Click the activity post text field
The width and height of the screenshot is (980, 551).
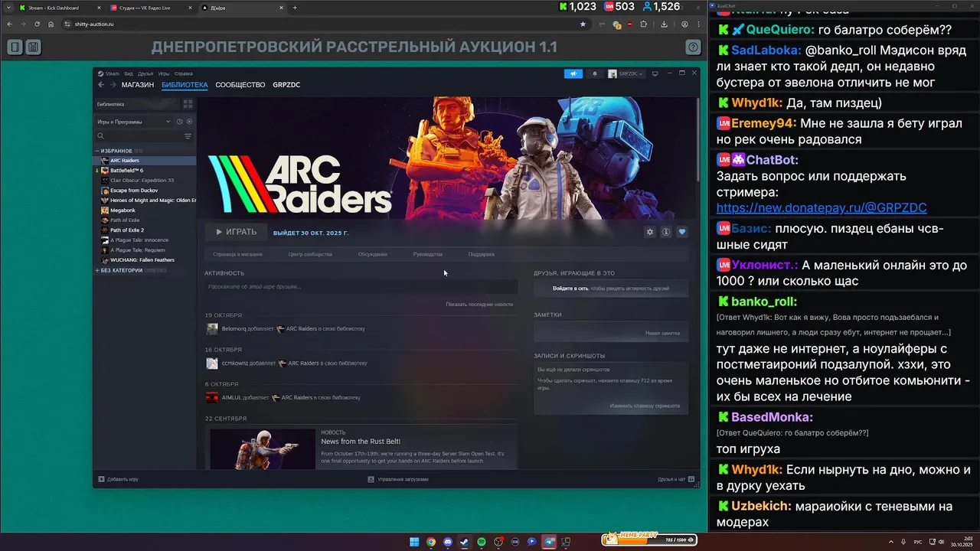pos(361,287)
